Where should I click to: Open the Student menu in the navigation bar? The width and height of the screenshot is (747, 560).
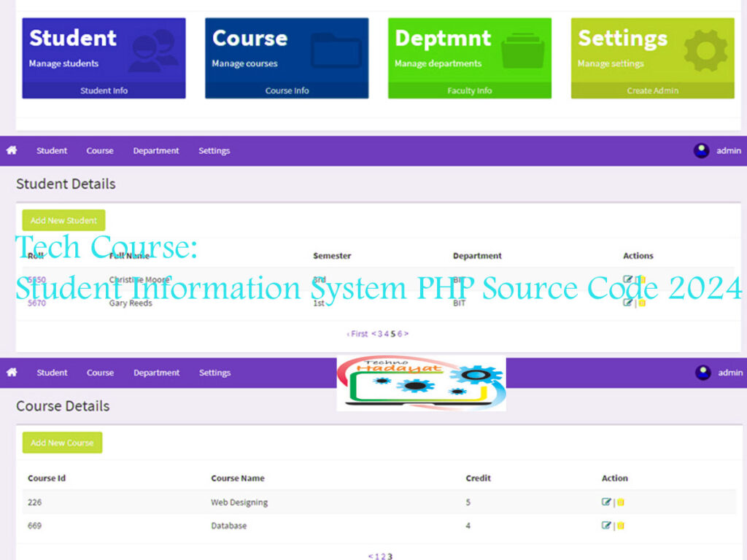click(x=51, y=150)
